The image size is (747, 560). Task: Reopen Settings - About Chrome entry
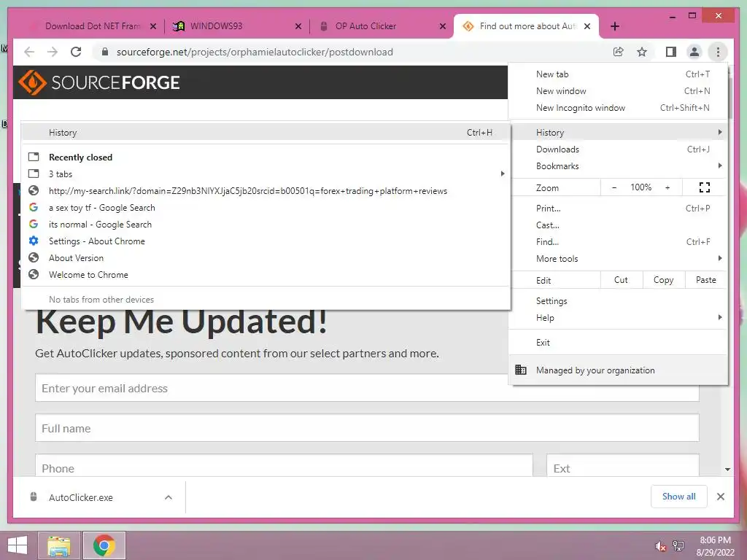(266, 241)
